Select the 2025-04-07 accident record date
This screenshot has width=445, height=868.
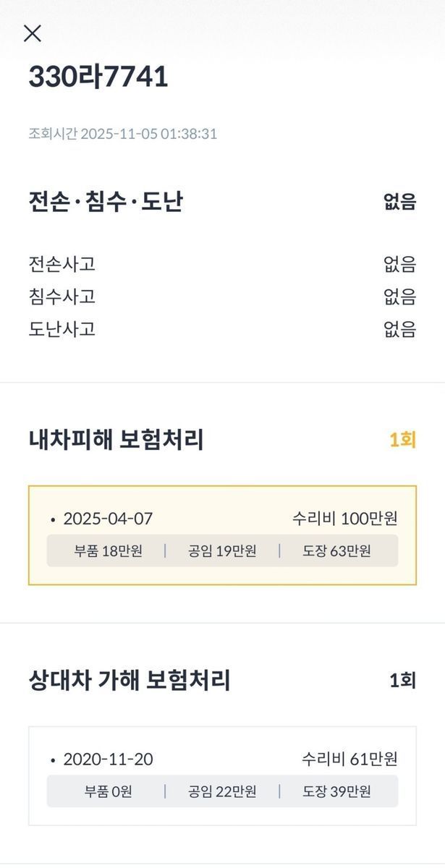coord(108,519)
